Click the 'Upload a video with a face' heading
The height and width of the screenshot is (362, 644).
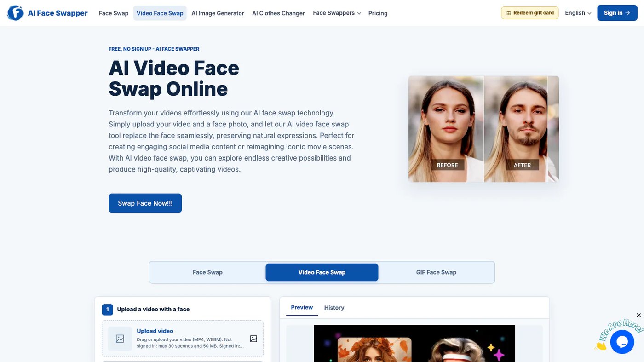click(153, 310)
